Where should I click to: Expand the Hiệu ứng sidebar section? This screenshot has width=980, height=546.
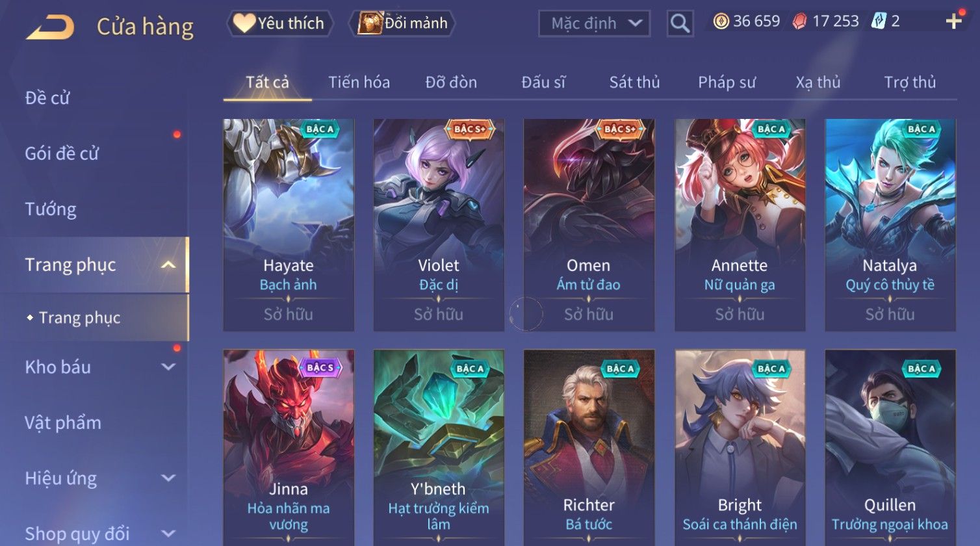click(168, 478)
